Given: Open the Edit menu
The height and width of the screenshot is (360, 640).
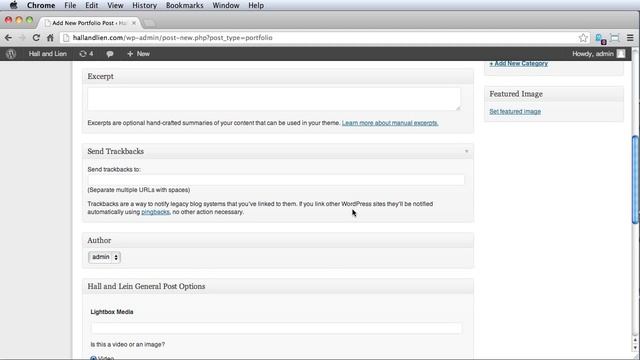Looking at the screenshot, I should click(x=91, y=5).
